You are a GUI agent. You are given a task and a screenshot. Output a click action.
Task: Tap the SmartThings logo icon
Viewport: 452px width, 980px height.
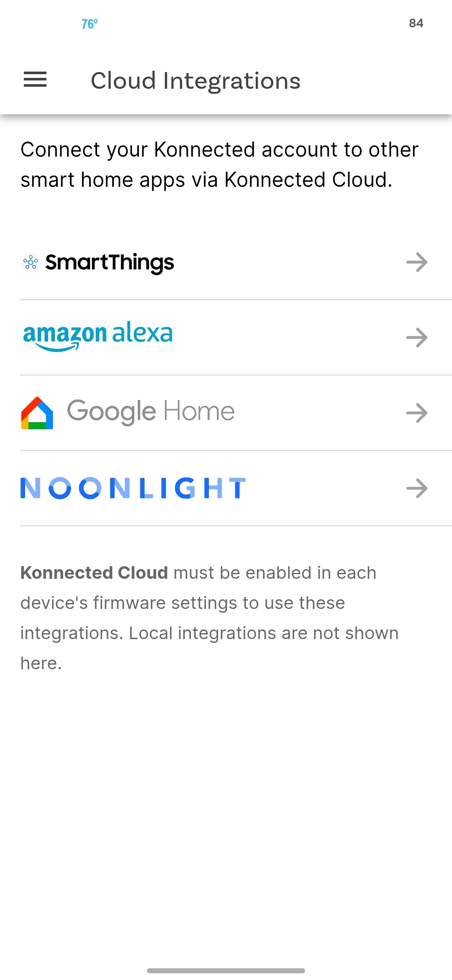(x=31, y=262)
